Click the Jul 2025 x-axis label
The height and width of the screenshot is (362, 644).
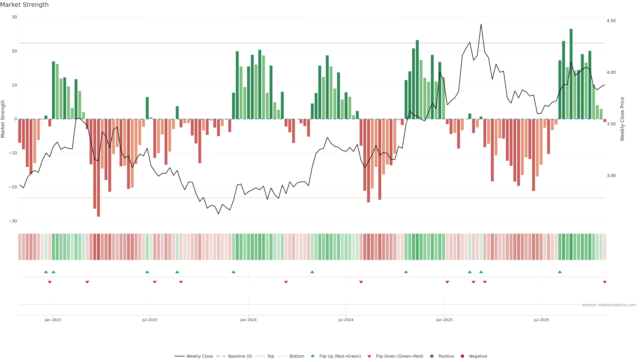pyautogui.click(x=541, y=320)
